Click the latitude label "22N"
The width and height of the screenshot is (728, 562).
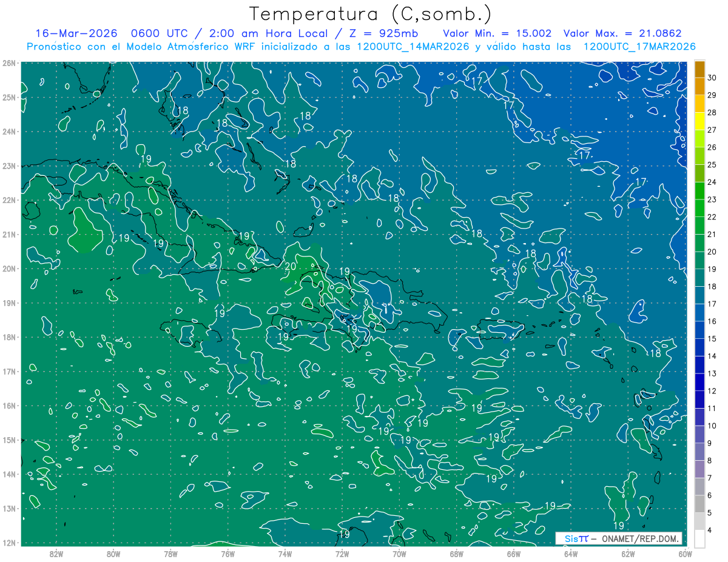point(9,200)
